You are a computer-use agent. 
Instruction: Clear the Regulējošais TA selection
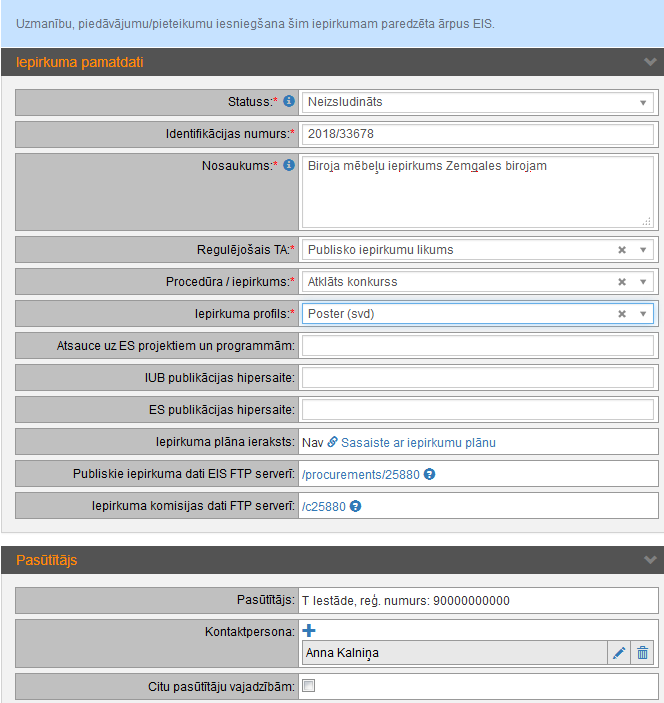(x=621, y=250)
